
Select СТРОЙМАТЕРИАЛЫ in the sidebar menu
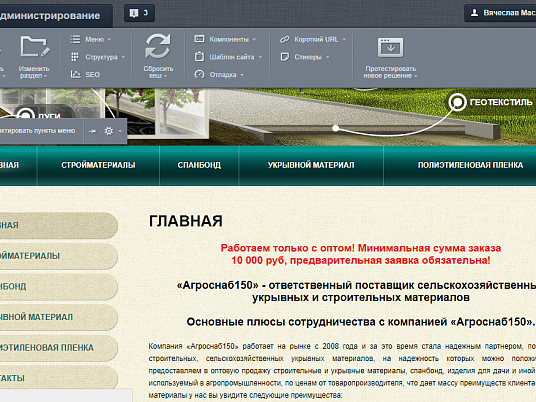[x=58, y=256]
